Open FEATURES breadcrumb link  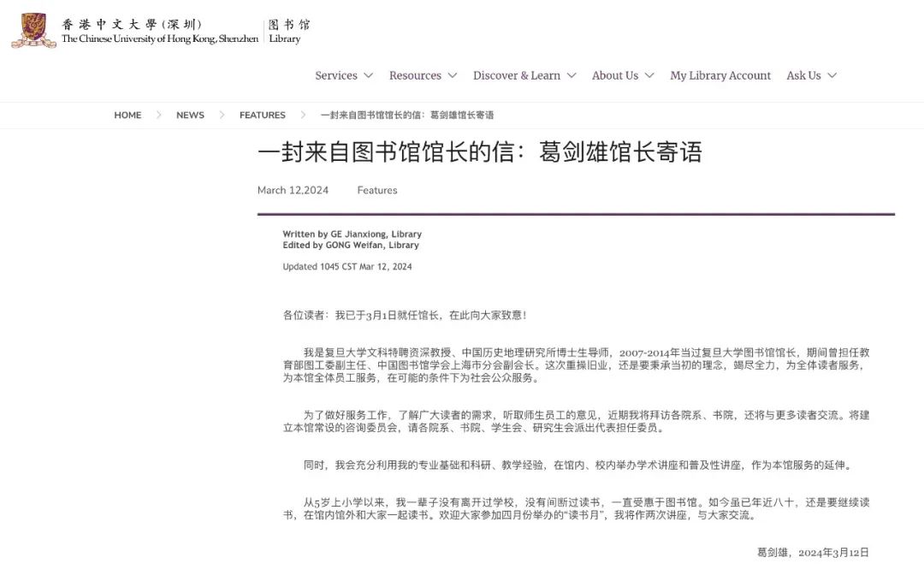coord(263,116)
